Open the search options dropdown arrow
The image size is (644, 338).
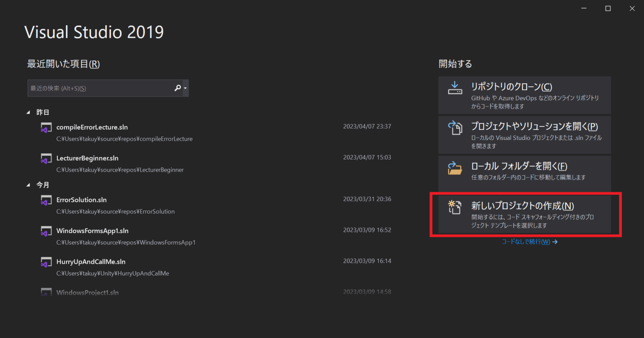(x=185, y=89)
